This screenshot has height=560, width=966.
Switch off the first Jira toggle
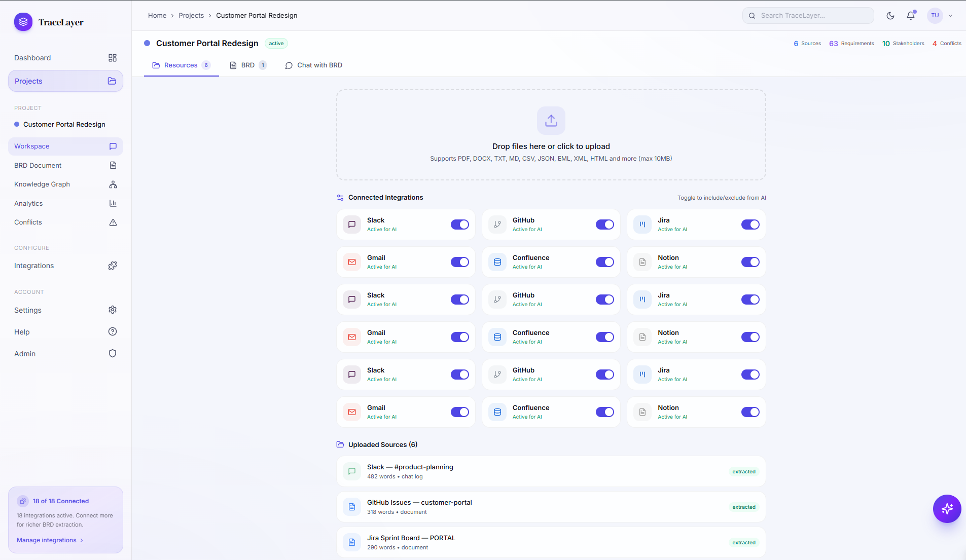(x=750, y=225)
